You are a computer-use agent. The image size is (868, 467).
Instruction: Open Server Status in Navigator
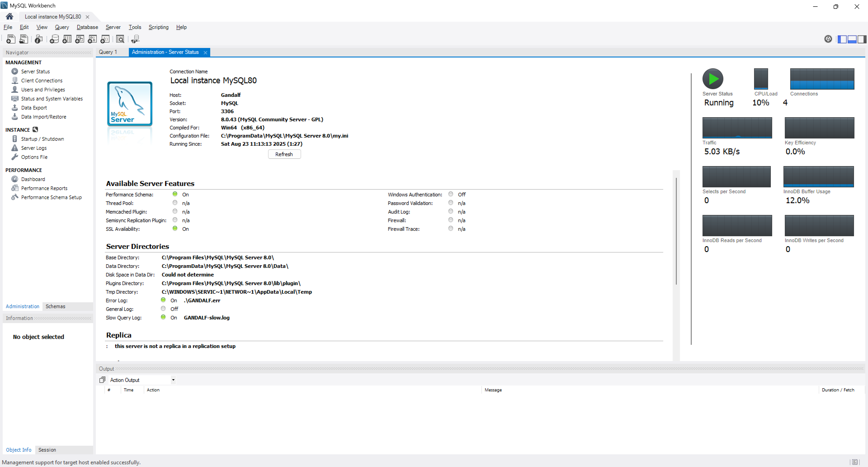[35, 71]
